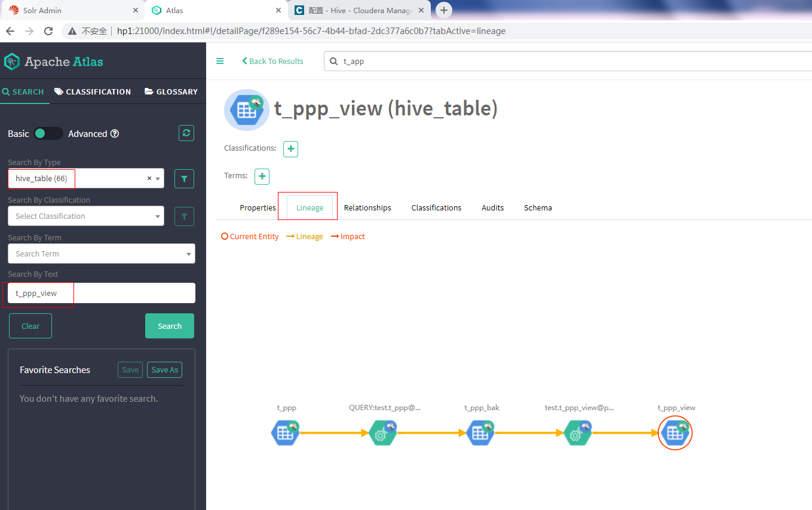Switch to the CLASSIFICATION sidebar tab

(93, 92)
